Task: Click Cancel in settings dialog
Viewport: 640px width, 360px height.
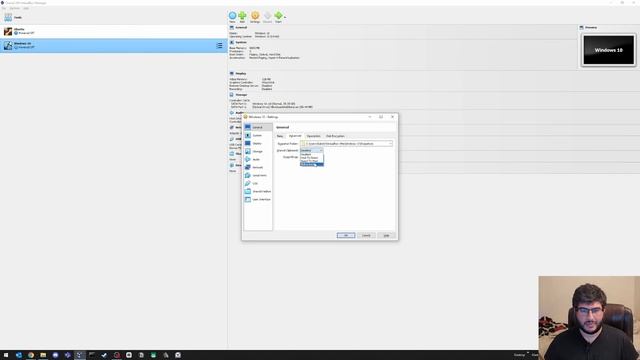Action: point(366,236)
